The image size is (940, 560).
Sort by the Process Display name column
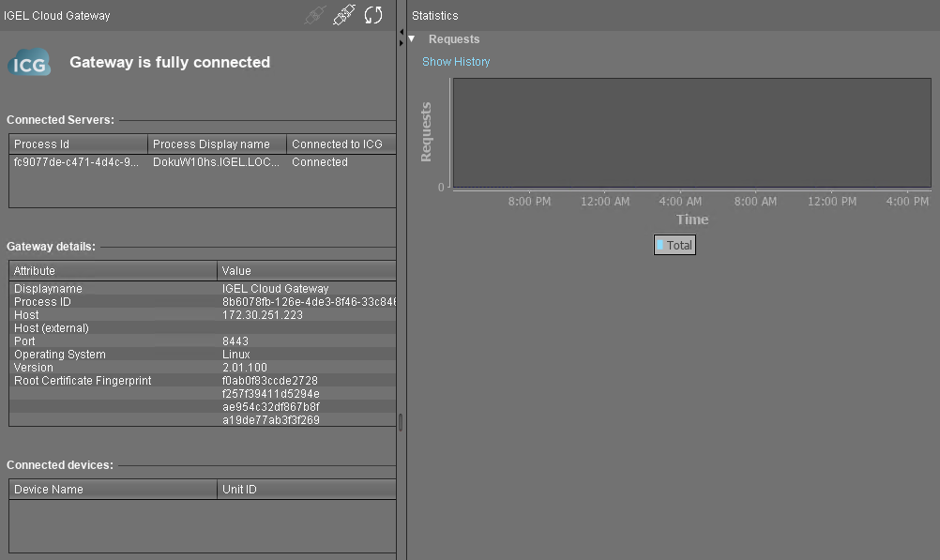tap(216, 144)
